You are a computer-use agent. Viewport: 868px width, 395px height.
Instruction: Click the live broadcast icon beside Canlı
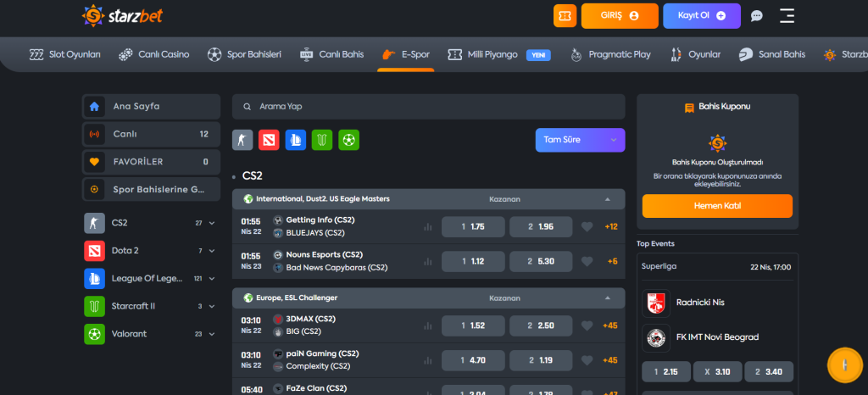click(94, 134)
